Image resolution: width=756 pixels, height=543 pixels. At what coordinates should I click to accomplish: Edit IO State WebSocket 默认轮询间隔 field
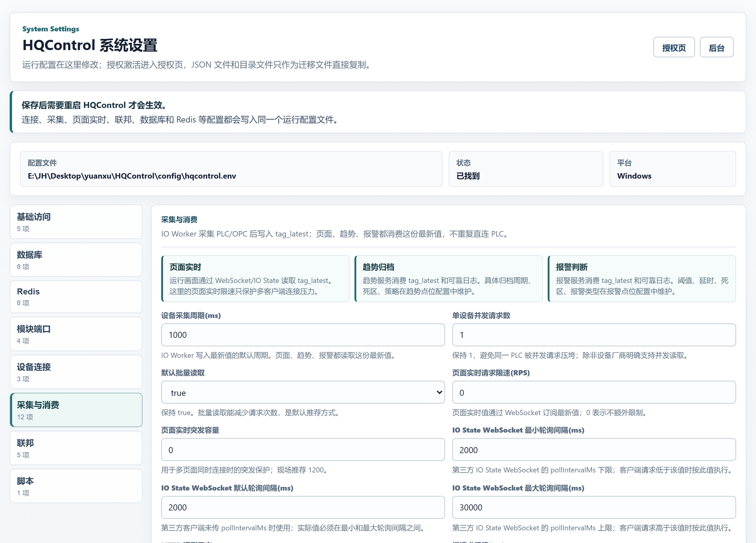tap(303, 507)
